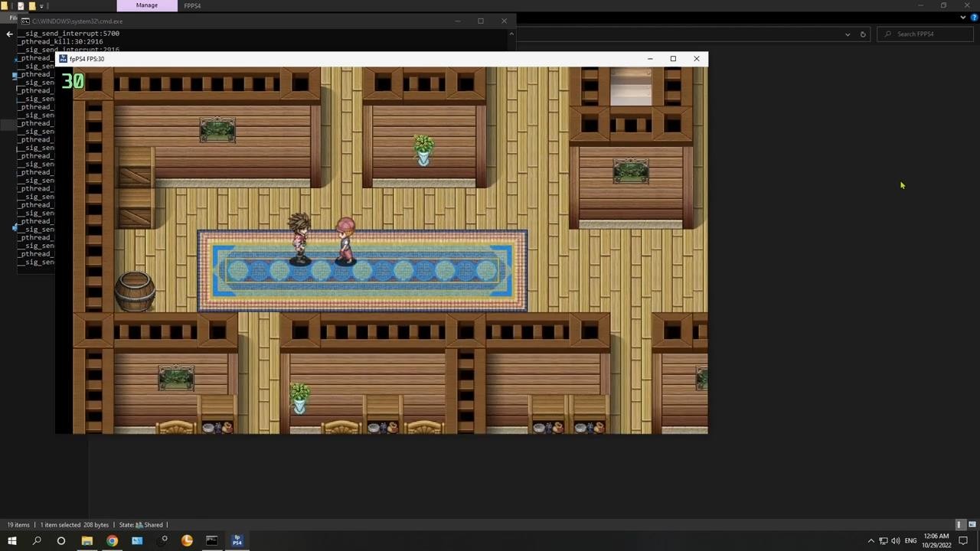Toggle the ENG input language indicator
This screenshot has height=551, width=980.
(x=911, y=541)
